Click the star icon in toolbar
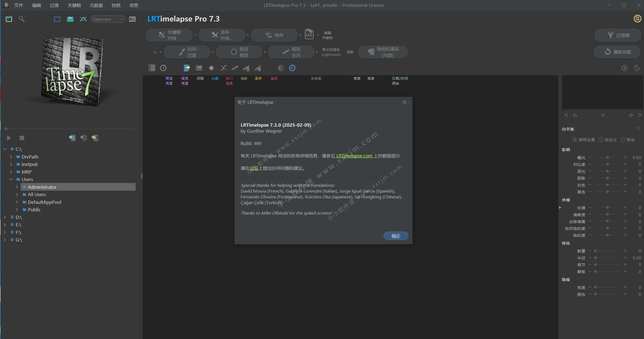 211,68
